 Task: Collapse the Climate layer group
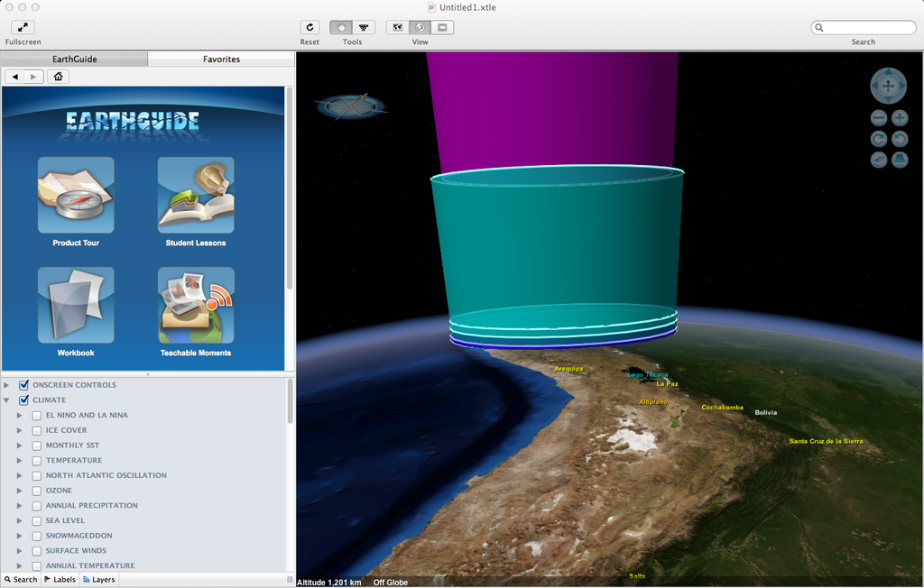[7, 400]
